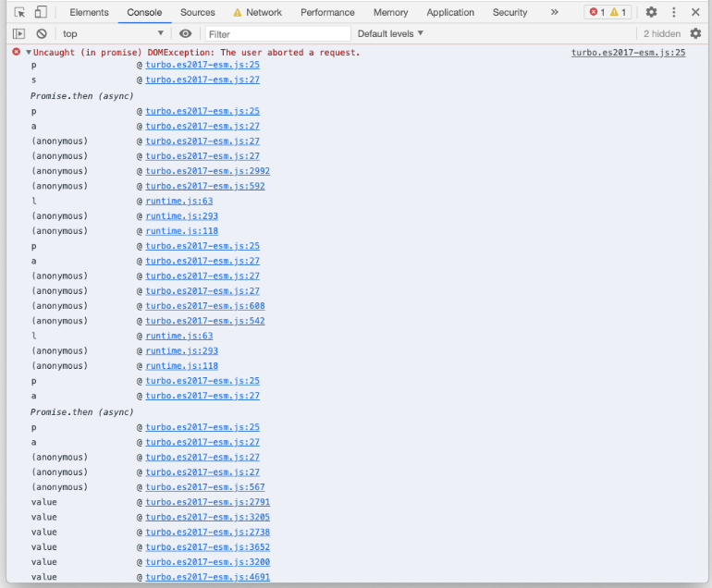The height and width of the screenshot is (588, 712).
Task: Show more tabs with the chevron
Action: [555, 12]
